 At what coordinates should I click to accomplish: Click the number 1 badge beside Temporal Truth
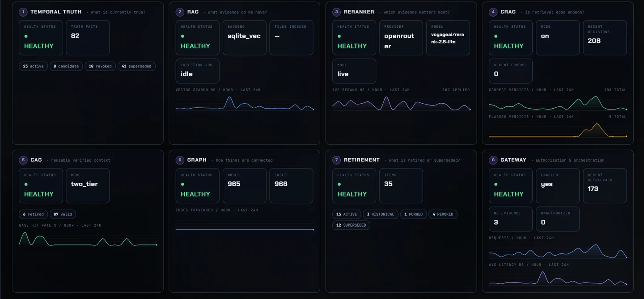[23, 12]
